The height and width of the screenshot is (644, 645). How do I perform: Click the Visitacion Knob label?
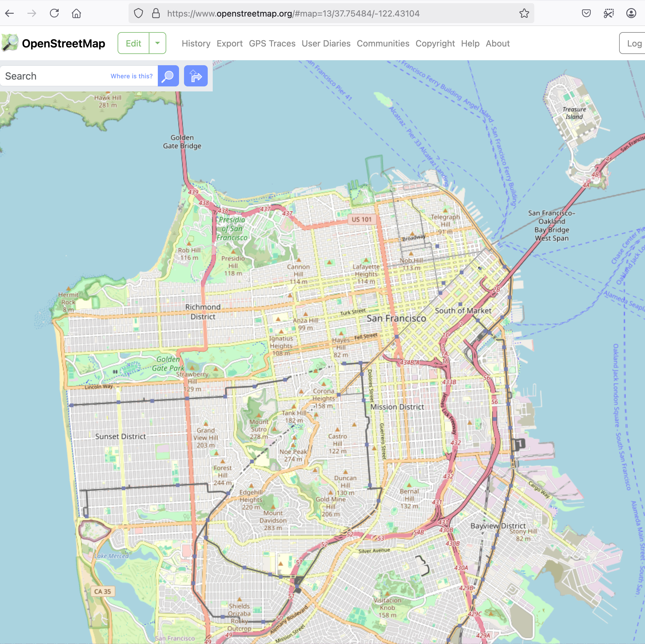(x=387, y=607)
